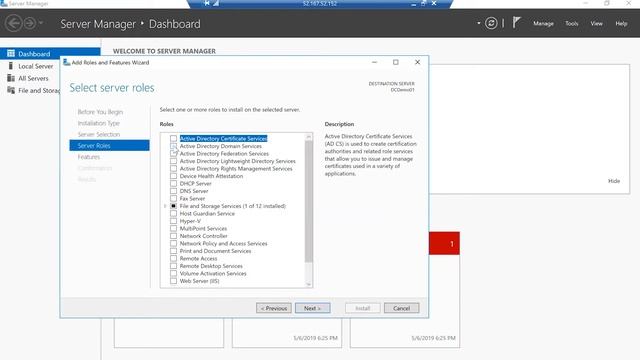Check Device Health Attestation role
Screen dimensions: 640x360
(173, 176)
